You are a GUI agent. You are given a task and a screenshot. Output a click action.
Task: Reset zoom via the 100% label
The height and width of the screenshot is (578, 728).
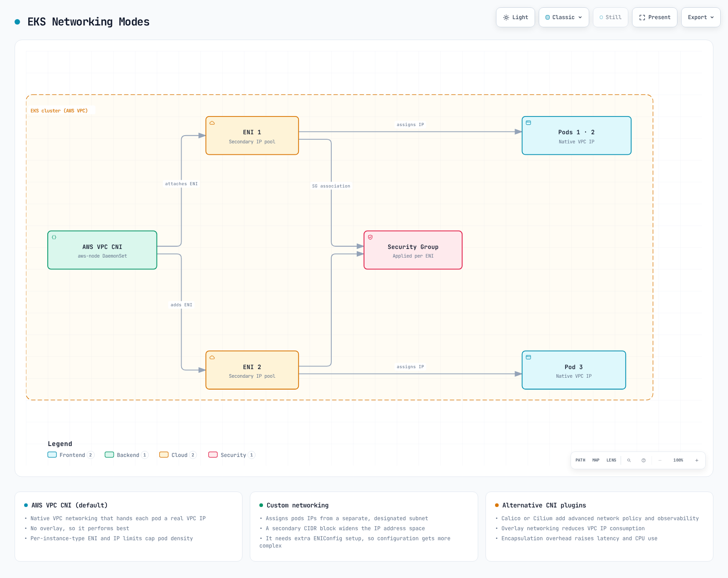pos(678,460)
